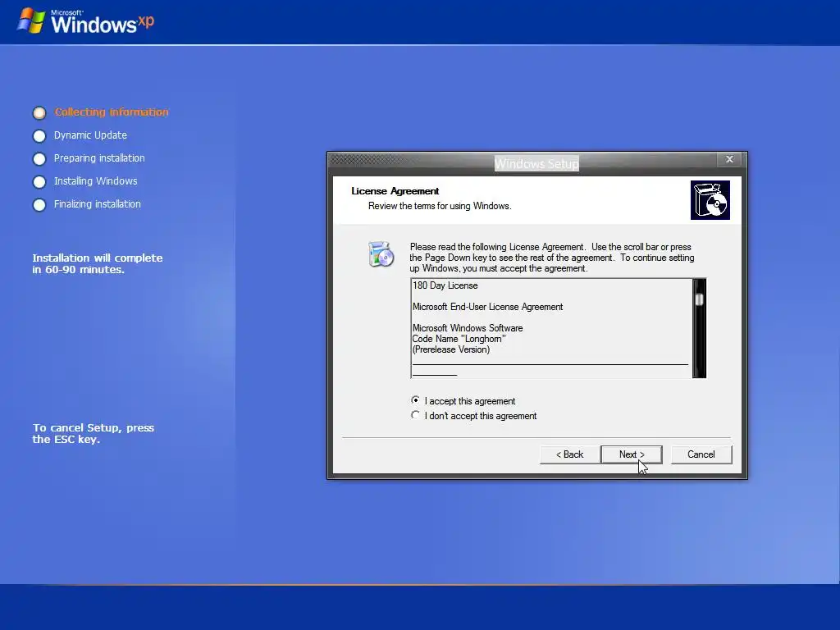The image size is (840, 630).
Task: Click the Windows XP flag logo
Action: tap(31, 21)
